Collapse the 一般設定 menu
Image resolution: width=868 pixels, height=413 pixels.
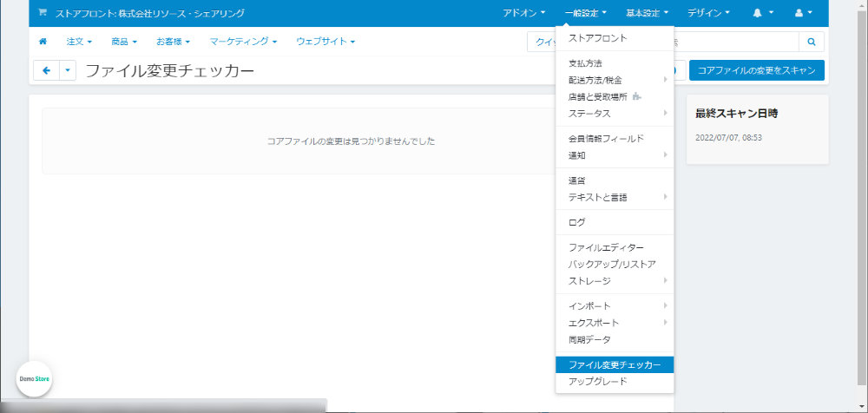586,12
